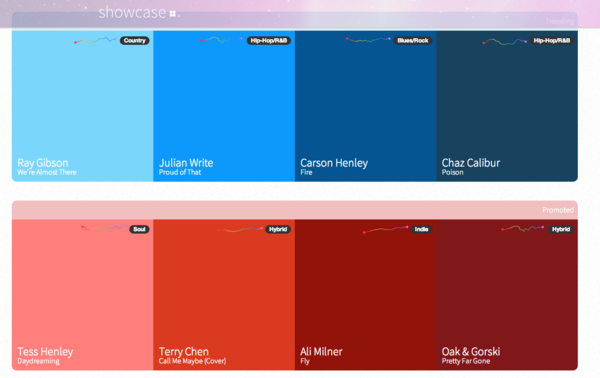Click the Ray Gibson artist name
The image size is (600, 378).
tap(43, 163)
